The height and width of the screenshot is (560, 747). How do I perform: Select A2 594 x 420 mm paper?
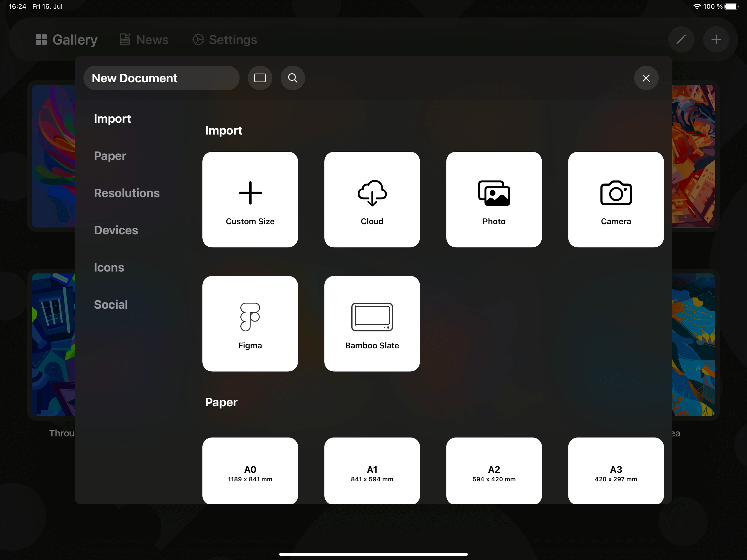point(494,471)
